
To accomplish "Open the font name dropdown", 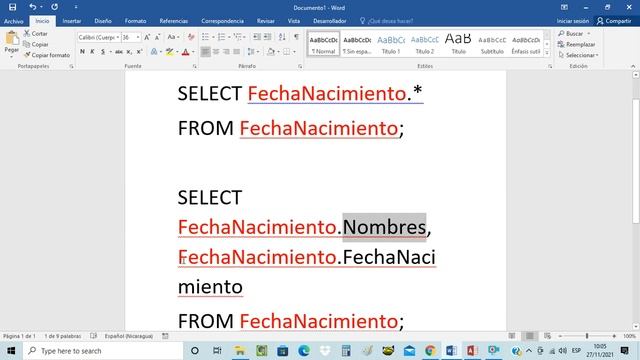I will pos(118,37).
